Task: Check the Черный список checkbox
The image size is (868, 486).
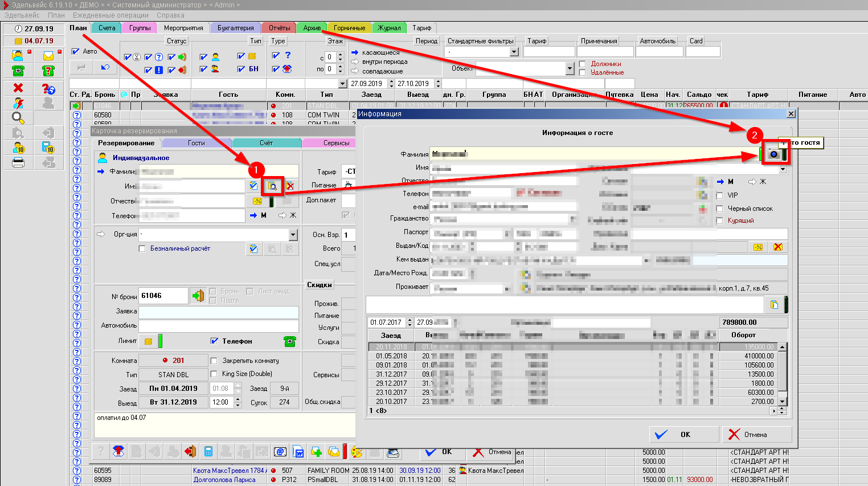Action: pos(720,209)
